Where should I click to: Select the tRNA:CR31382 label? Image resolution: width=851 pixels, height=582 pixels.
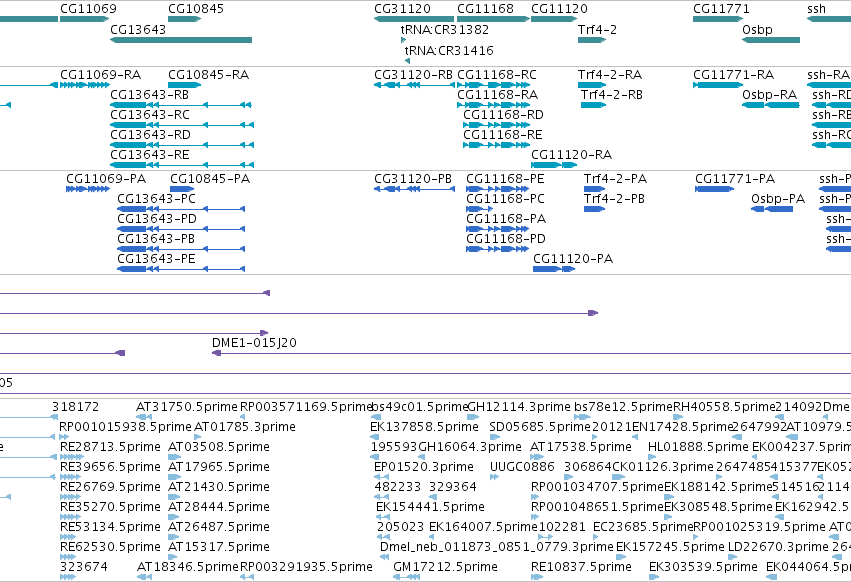[x=444, y=29]
